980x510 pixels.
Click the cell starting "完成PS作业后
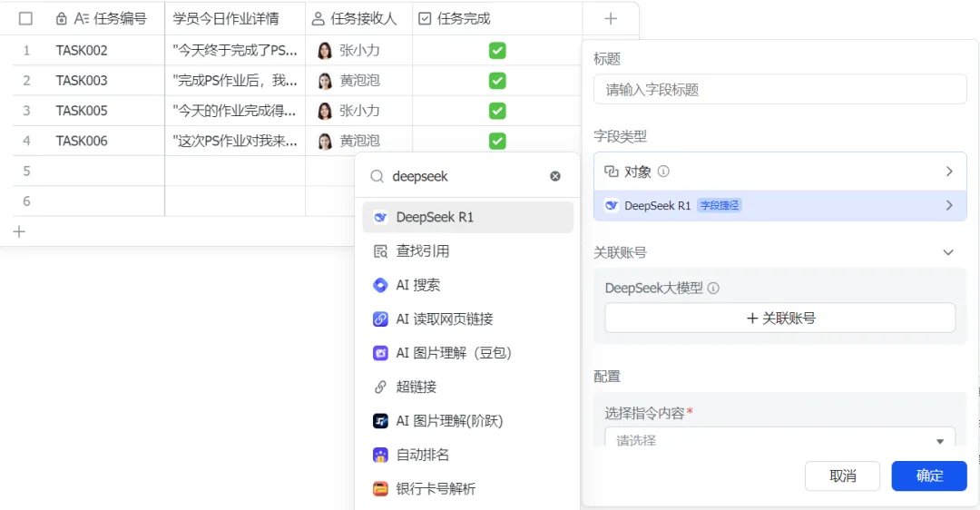235,81
